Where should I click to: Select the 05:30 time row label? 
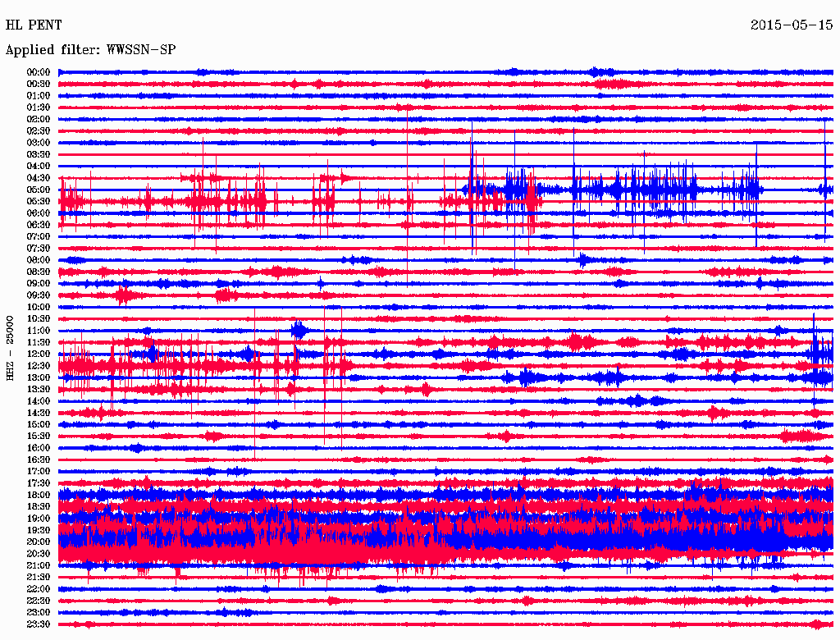(39, 201)
